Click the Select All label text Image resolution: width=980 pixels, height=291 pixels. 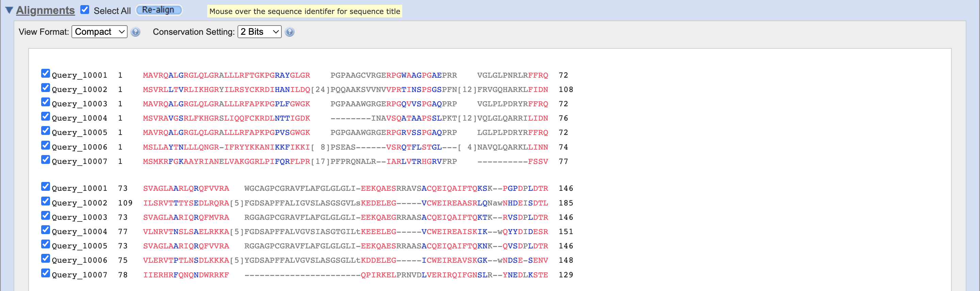(x=112, y=11)
